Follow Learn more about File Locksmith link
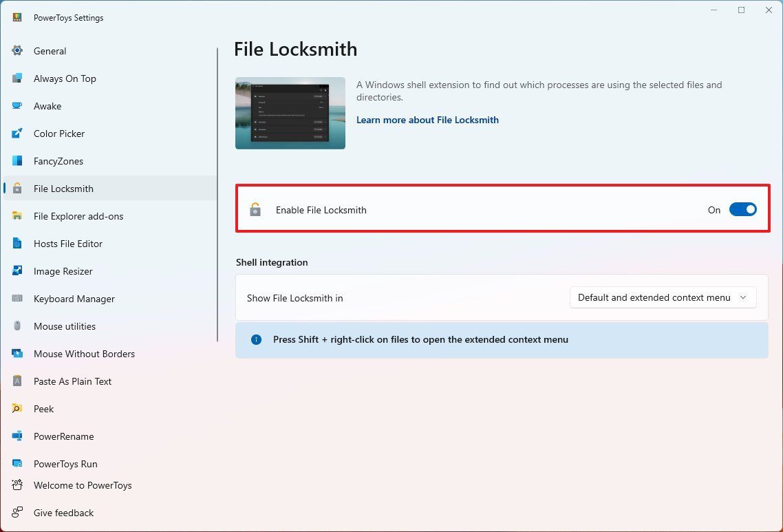The image size is (783, 532). pyautogui.click(x=427, y=120)
